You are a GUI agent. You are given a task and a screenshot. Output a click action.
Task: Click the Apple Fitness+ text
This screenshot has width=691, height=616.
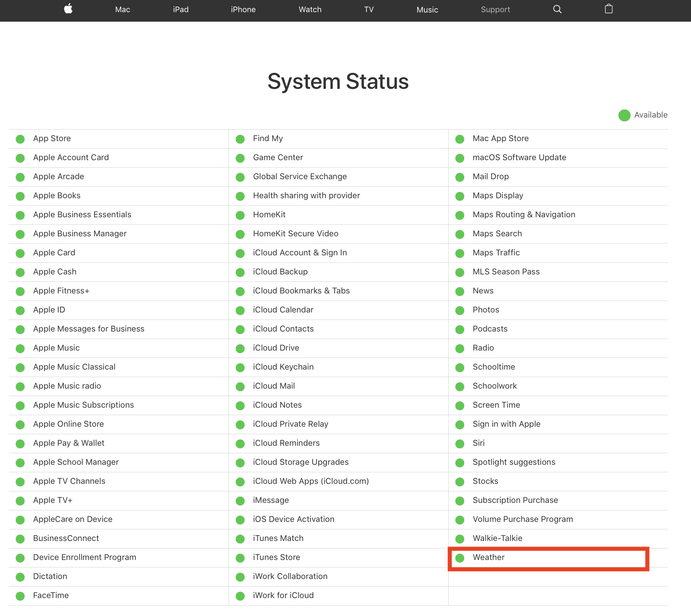[x=61, y=291]
